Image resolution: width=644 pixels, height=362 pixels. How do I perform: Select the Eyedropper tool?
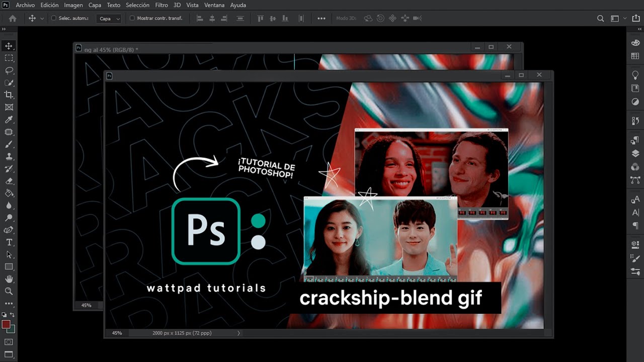click(9, 120)
